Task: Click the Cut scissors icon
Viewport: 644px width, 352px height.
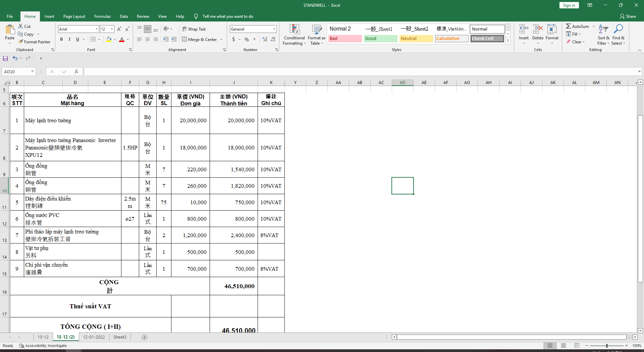Action: tap(20, 26)
